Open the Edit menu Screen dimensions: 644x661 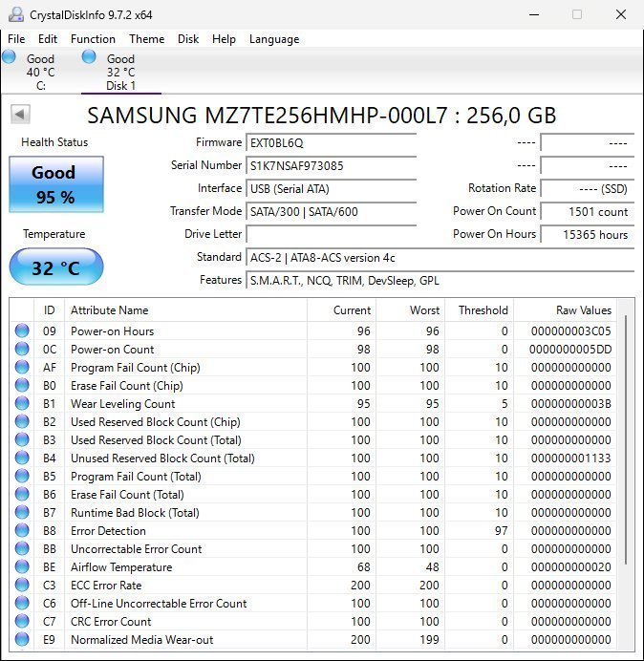pyautogui.click(x=48, y=39)
